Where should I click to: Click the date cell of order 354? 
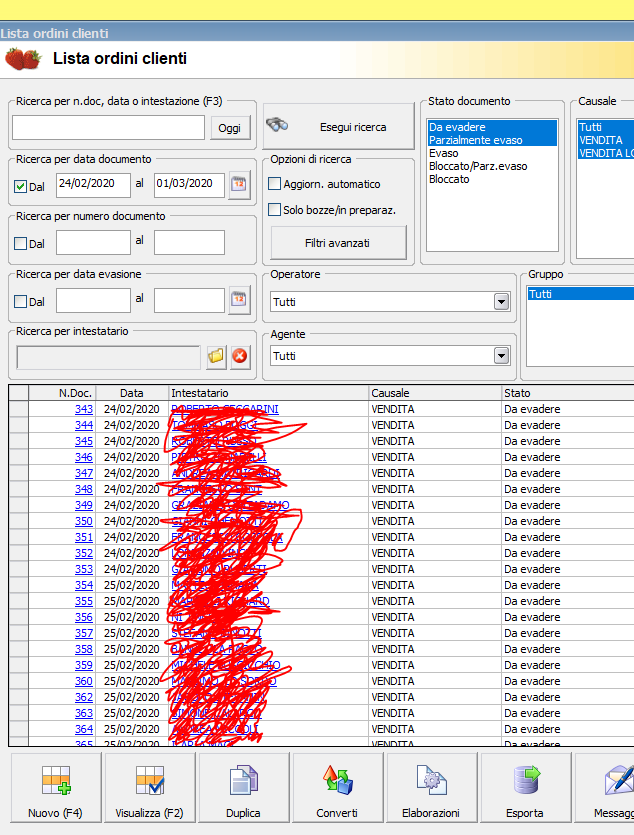pos(132,585)
